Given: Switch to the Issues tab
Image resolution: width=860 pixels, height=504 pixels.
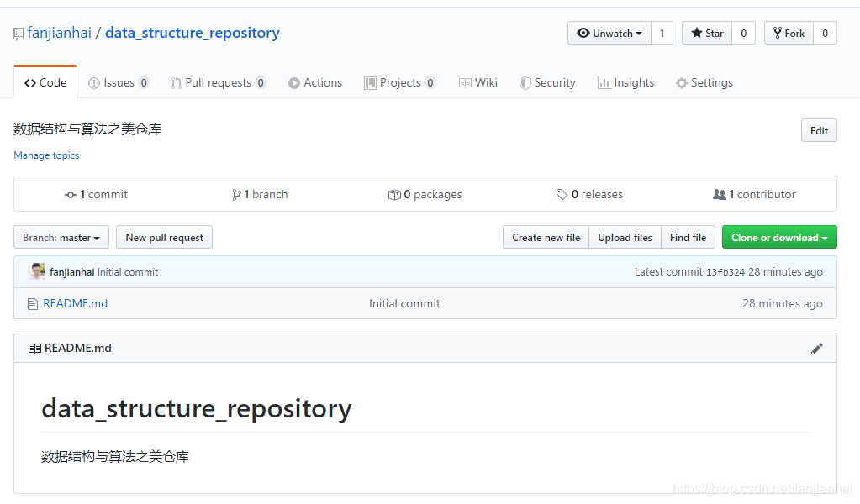Looking at the screenshot, I should 119,82.
